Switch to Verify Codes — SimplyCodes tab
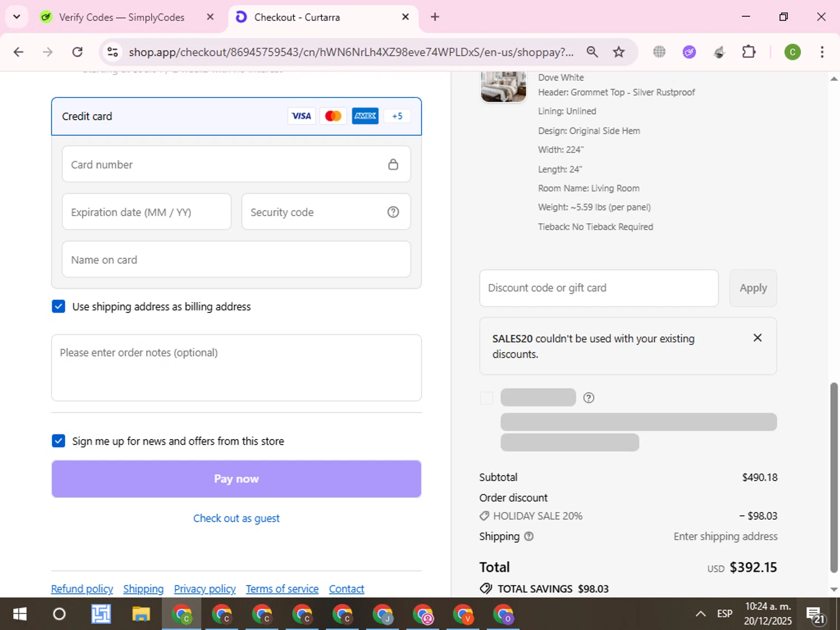The image size is (840, 630). [x=122, y=17]
